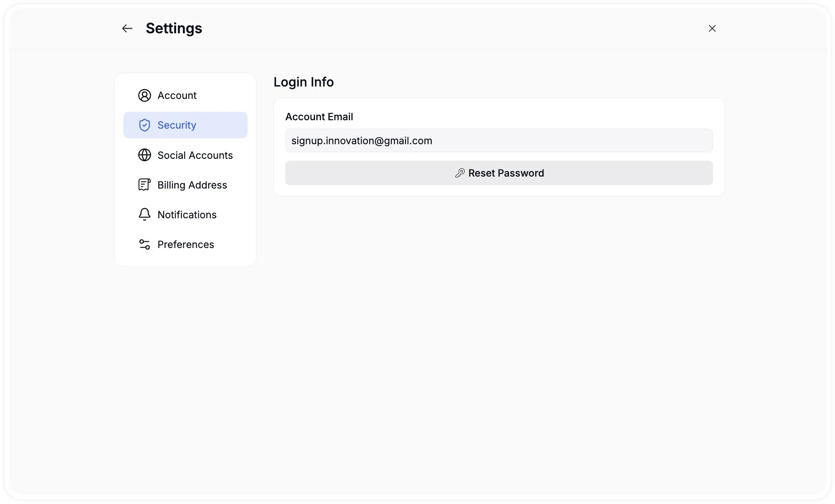Image resolution: width=835 pixels, height=504 pixels.
Task: Click the key icon in Reset Password
Action: click(x=460, y=173)
